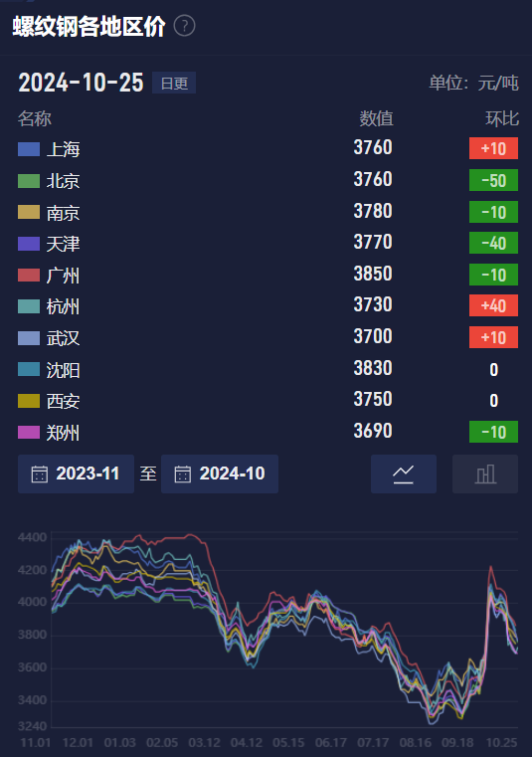Toggle 北京 series via green swatch

coord(29,181)
